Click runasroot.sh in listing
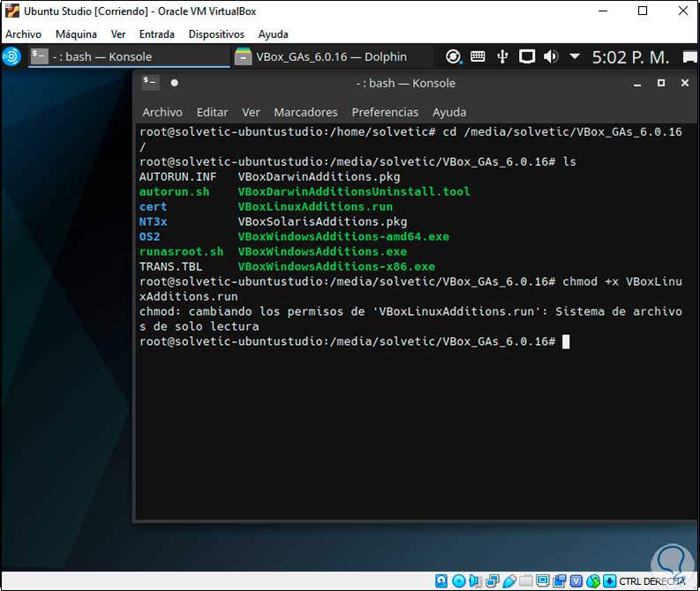The height and width of the screenshot is (591, 700). (x=181, y=252)
